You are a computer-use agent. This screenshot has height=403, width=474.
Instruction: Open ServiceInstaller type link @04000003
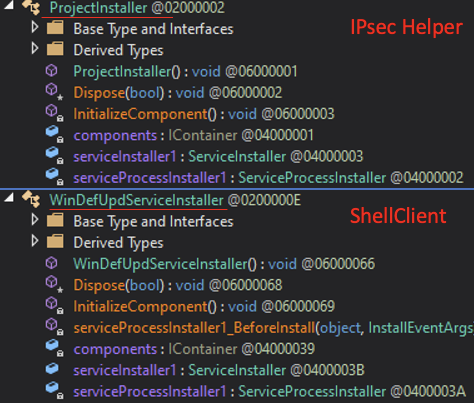pos(237,157)
